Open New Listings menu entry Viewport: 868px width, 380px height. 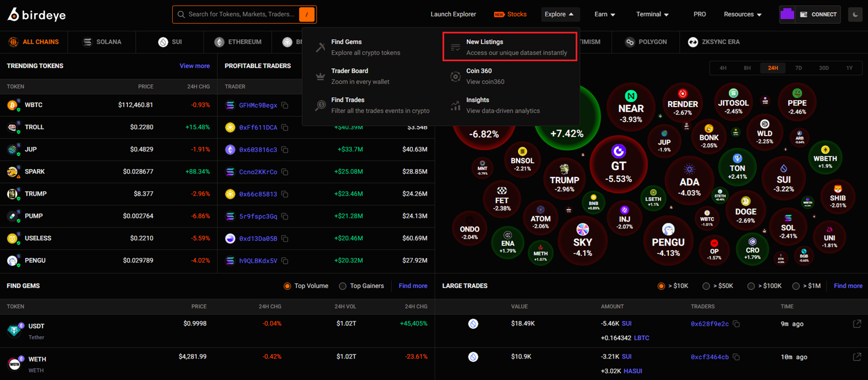coord(510,47)
